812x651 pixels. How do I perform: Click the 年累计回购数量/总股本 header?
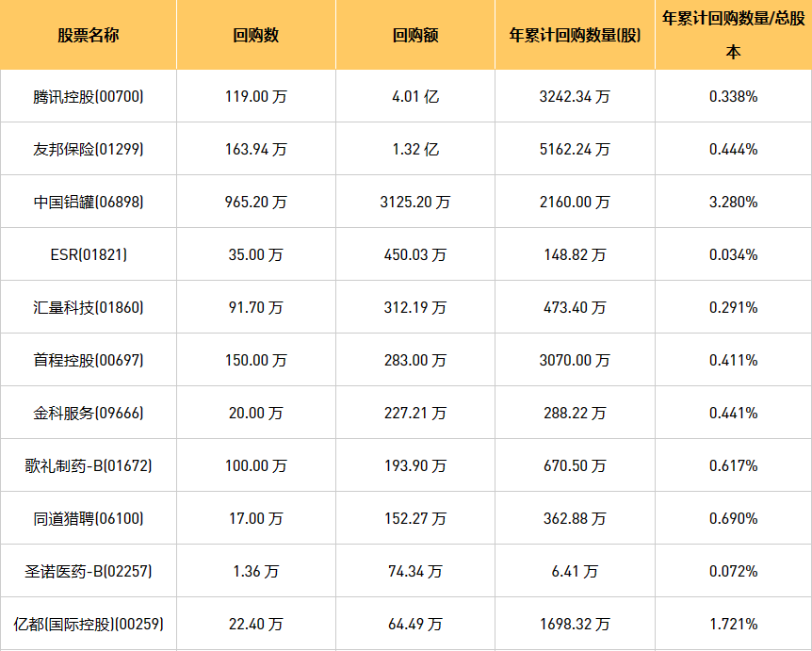pyautogui.click(x=733, y=35)
